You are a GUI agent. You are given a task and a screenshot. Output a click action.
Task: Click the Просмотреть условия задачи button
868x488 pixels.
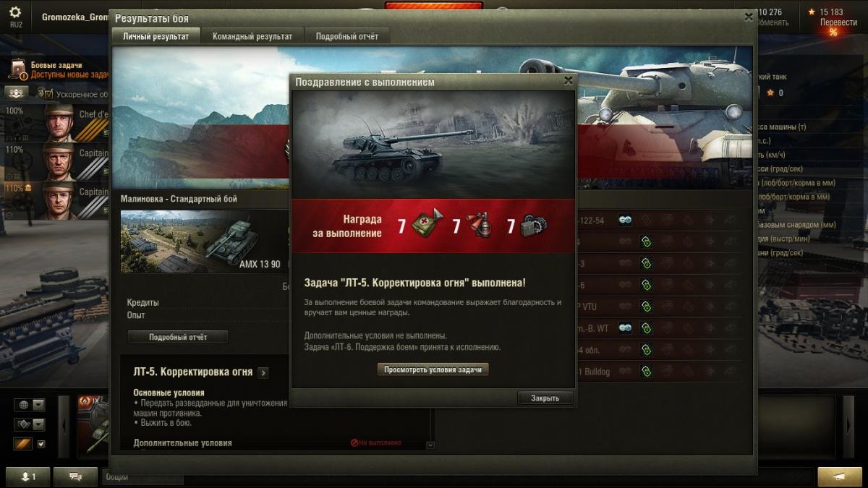(x=433, y=369)
